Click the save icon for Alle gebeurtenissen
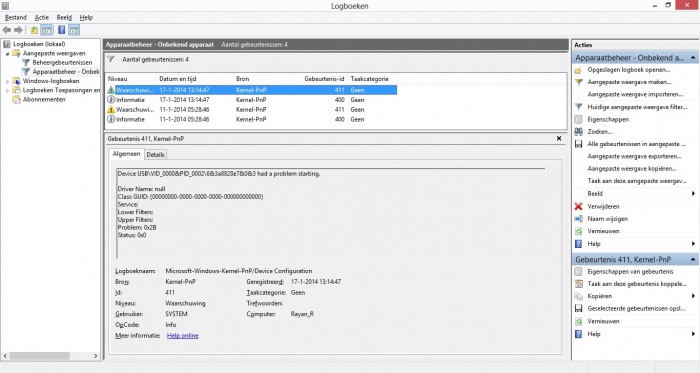The image size is (700, 373). point(578,144)
